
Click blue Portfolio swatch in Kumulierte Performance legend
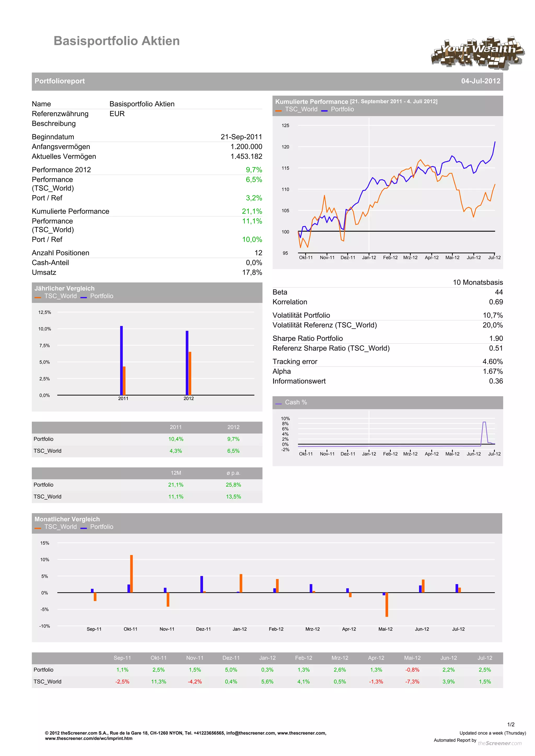324,111
